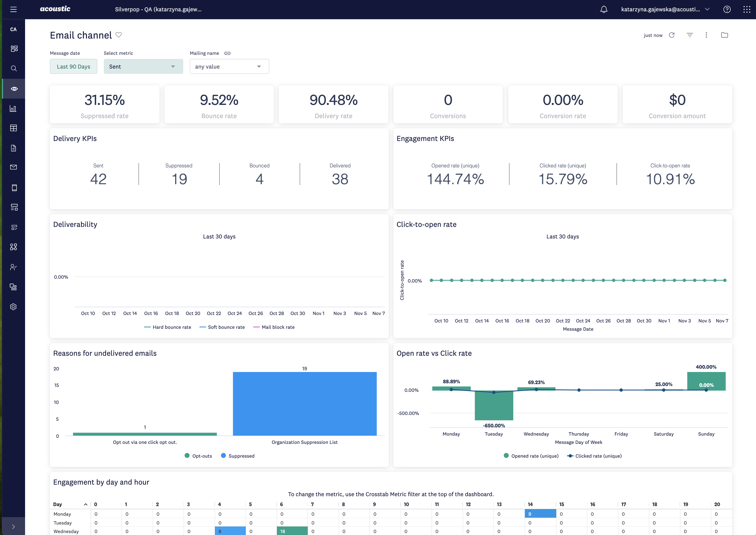Open the sidebar settings gear icon

pyautogui.click(x=13, y=307)
